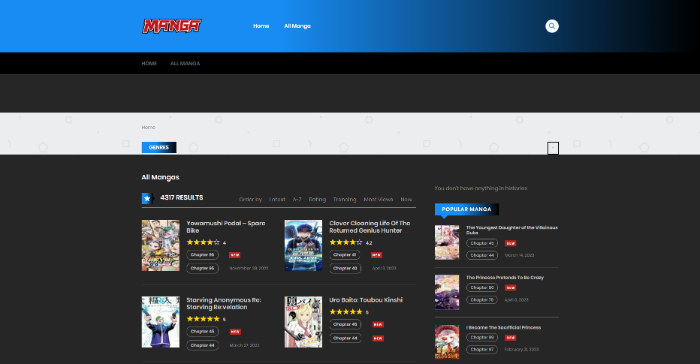This screenshot has height=364, width=700.
Task: Open Chapter 44 of Uro Baito
Action: (345, 338)
